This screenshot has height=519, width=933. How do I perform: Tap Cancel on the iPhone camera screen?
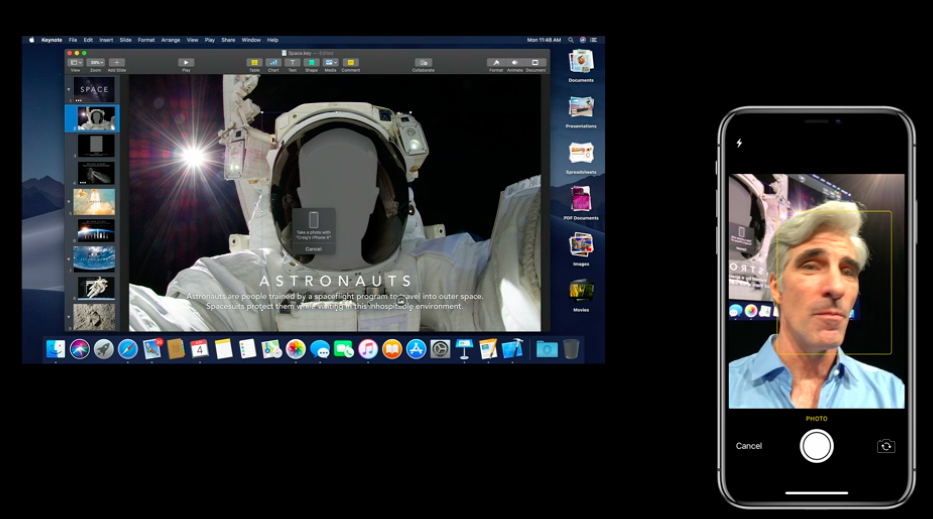(x=749, y=446)
